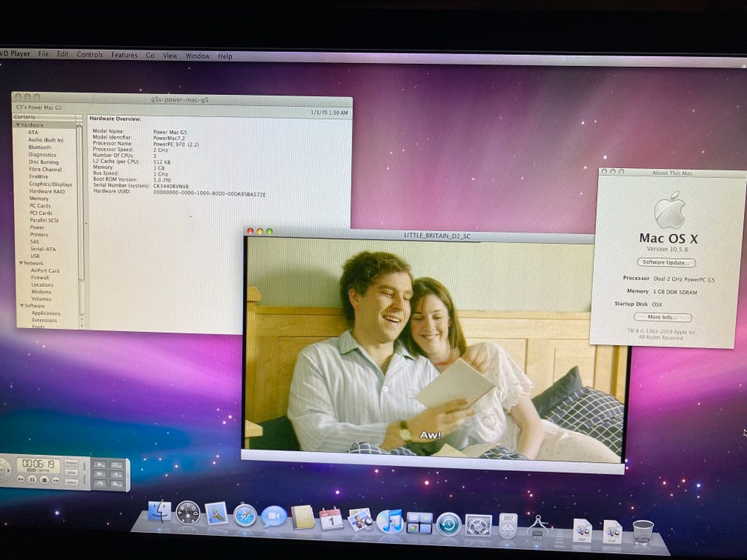Pause DVD playback on the controller

32,480
